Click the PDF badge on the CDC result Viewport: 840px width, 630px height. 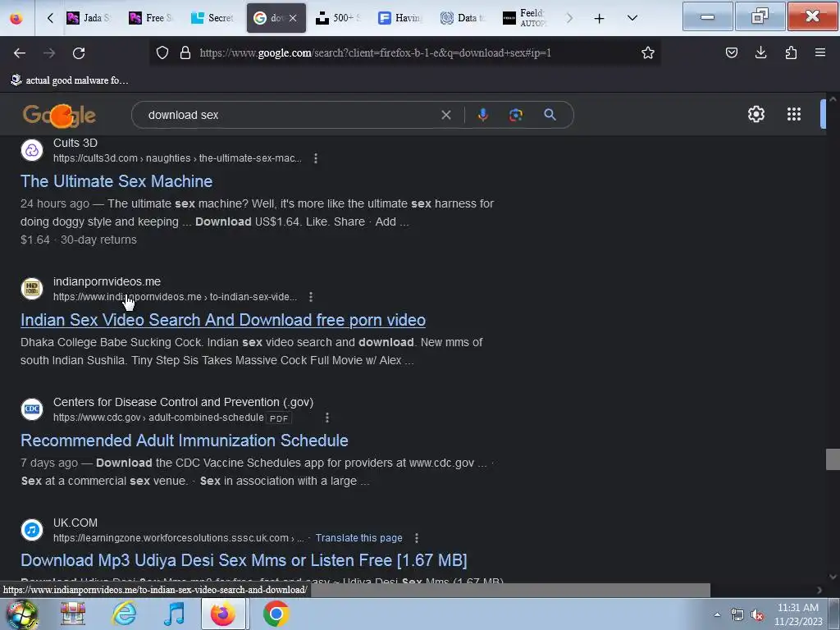click(x=279, y=418)
